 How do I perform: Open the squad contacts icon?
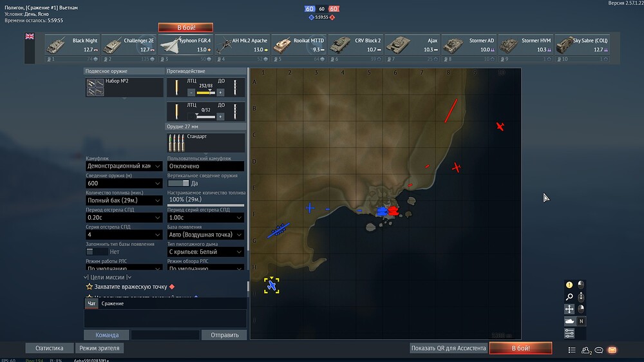[585, 350]
